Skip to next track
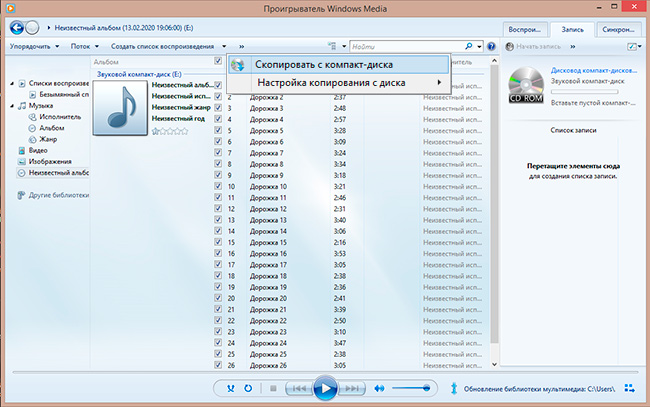This screenshot has width=650, height=407. pos(352,388)
